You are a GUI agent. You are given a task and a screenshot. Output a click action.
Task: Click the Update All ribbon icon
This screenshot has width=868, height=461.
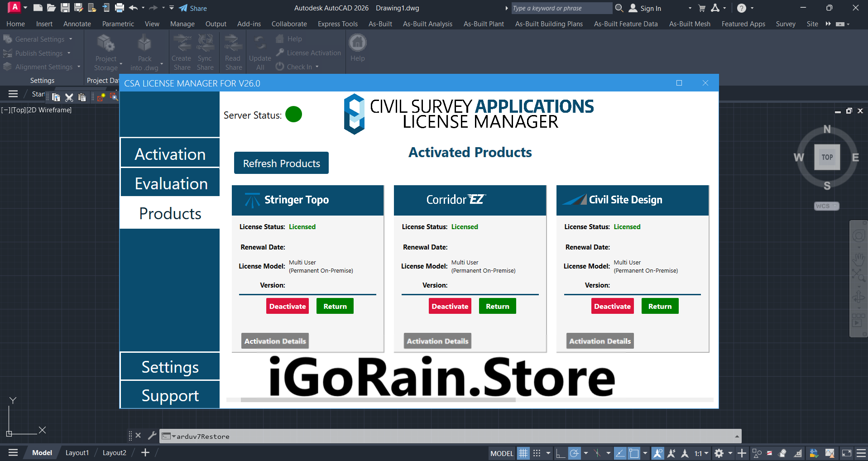pos(259,51)
